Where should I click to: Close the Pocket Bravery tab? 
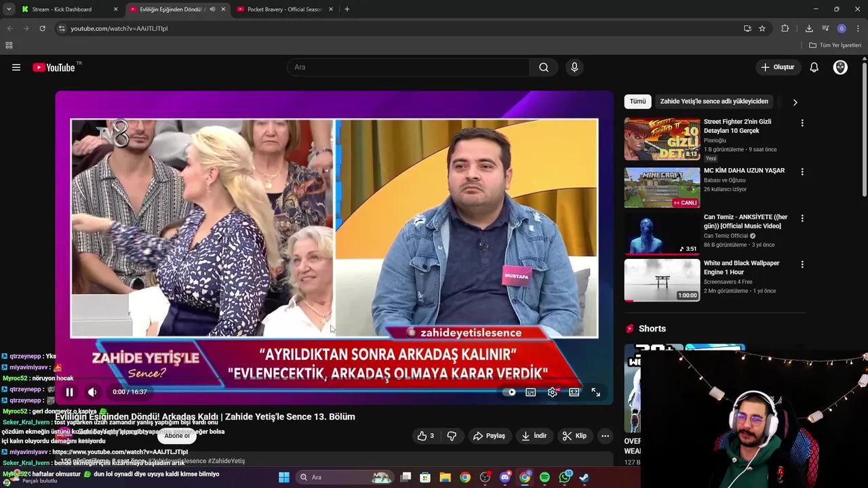pos(331,9)
